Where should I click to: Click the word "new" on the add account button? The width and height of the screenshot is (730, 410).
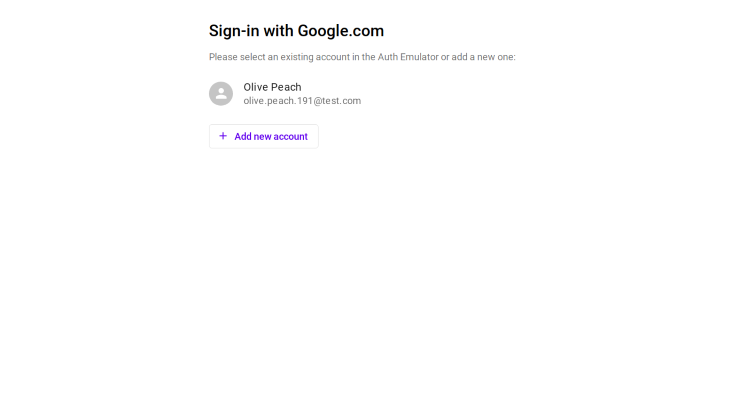pyautogui.click(x=264, y=136)
